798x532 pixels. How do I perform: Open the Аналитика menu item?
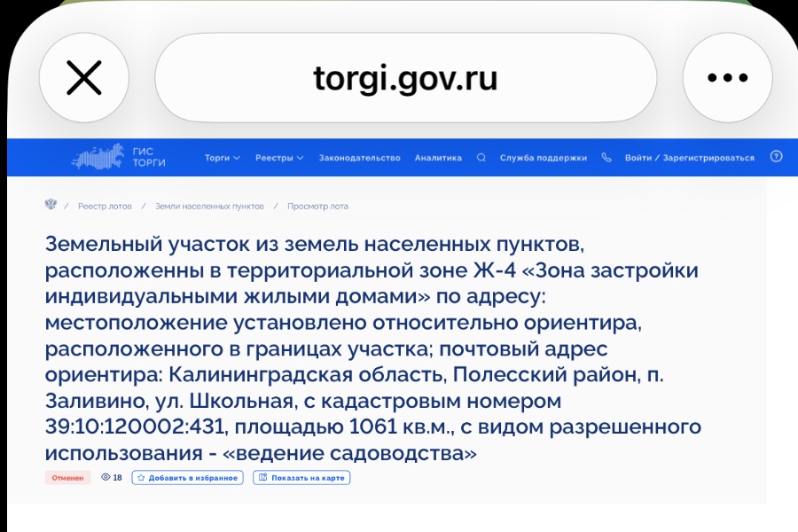pos(438,157)
